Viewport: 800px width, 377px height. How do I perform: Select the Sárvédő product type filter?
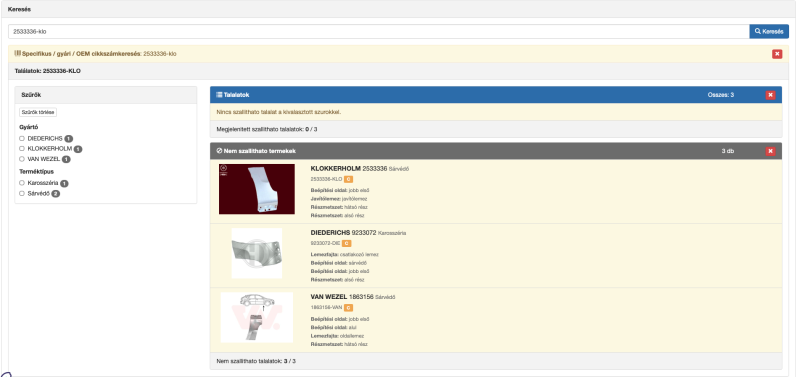[22, 193]
